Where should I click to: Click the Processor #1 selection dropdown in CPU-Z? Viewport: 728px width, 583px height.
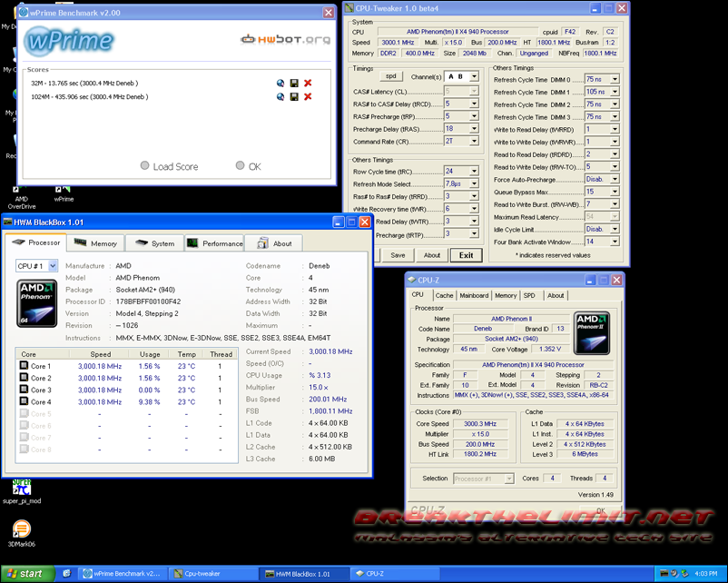coord(483,479)
